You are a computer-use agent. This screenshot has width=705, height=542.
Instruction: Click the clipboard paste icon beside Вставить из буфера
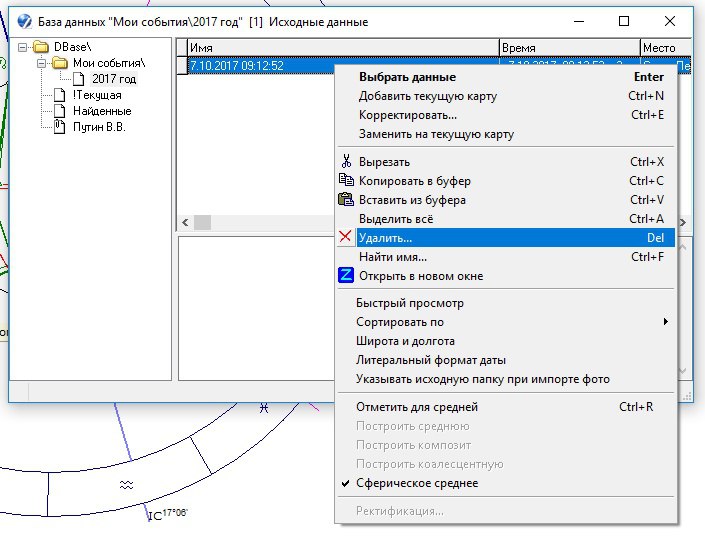(x=346, y=199)
